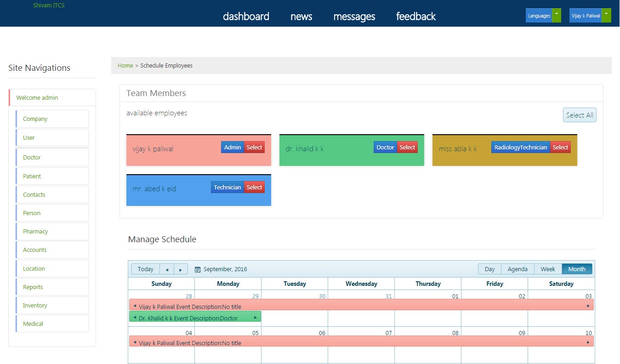Open the feedback menu item
620x364 pixels.
416,17
